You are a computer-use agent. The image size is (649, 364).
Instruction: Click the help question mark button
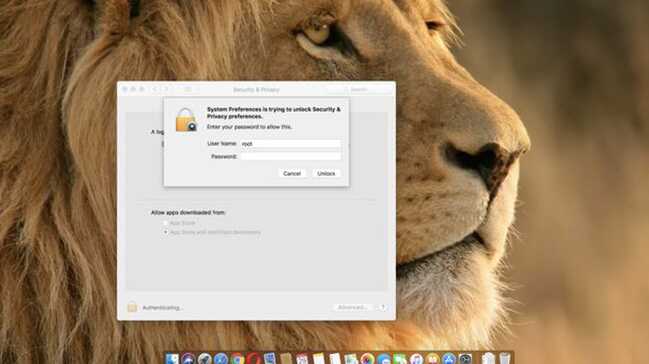click(x=383, y=308)
